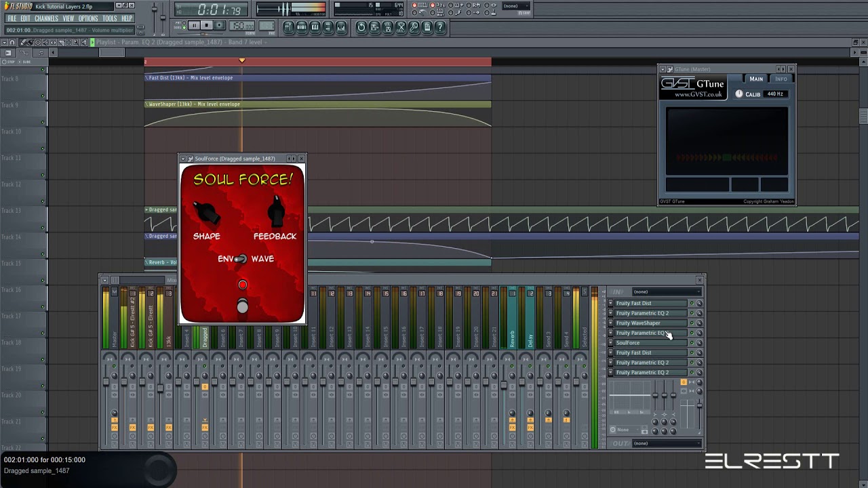Open slot menu arrow for first Fruity Fast Dist
This screenshot has height=488, width=868.
point(610,303)
